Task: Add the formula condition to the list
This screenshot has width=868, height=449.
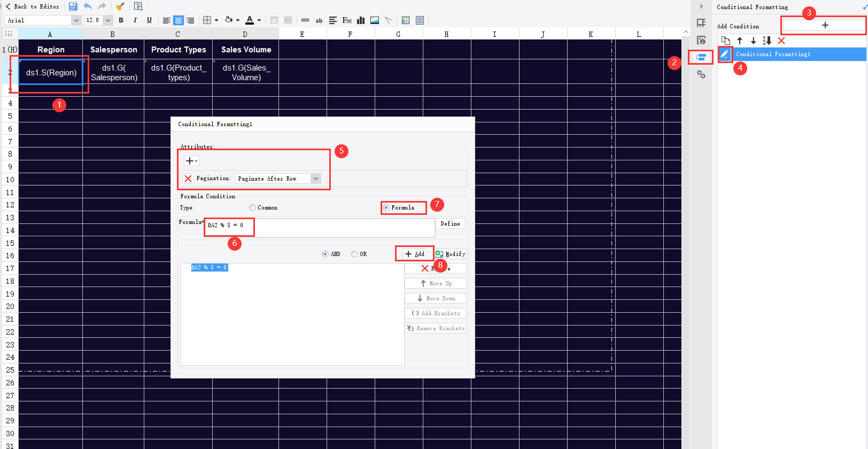Action: [x=415, y=254]
